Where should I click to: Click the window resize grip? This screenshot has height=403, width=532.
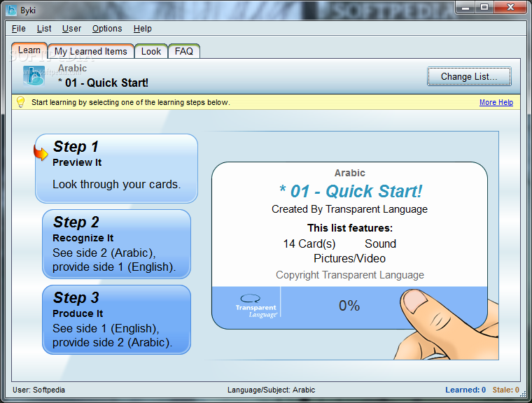[523, 394]
